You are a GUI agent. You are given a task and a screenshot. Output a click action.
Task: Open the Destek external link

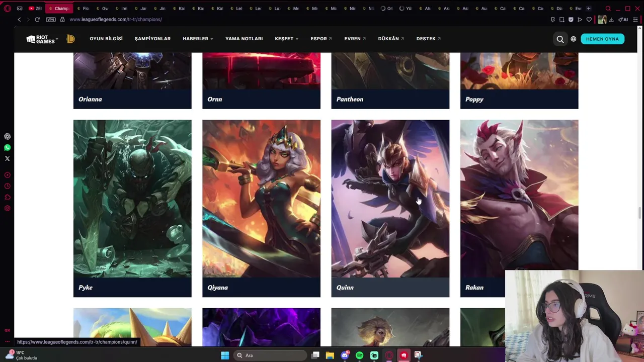pyautogui.click(x=428, y=39)
